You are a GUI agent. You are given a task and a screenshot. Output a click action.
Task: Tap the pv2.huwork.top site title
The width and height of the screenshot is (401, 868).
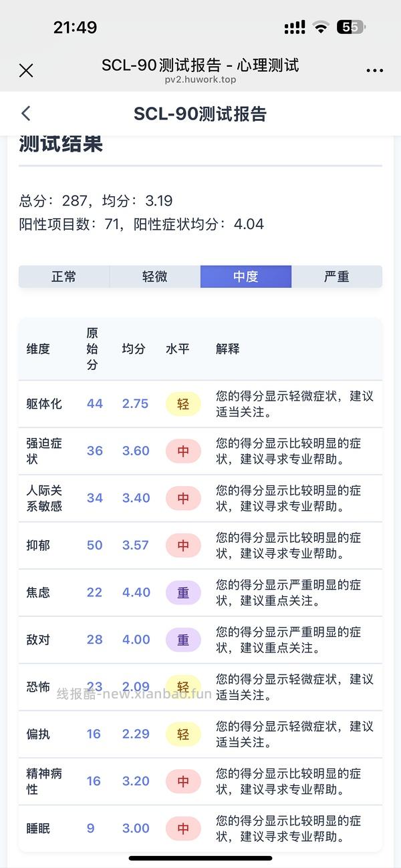[200, 79]
